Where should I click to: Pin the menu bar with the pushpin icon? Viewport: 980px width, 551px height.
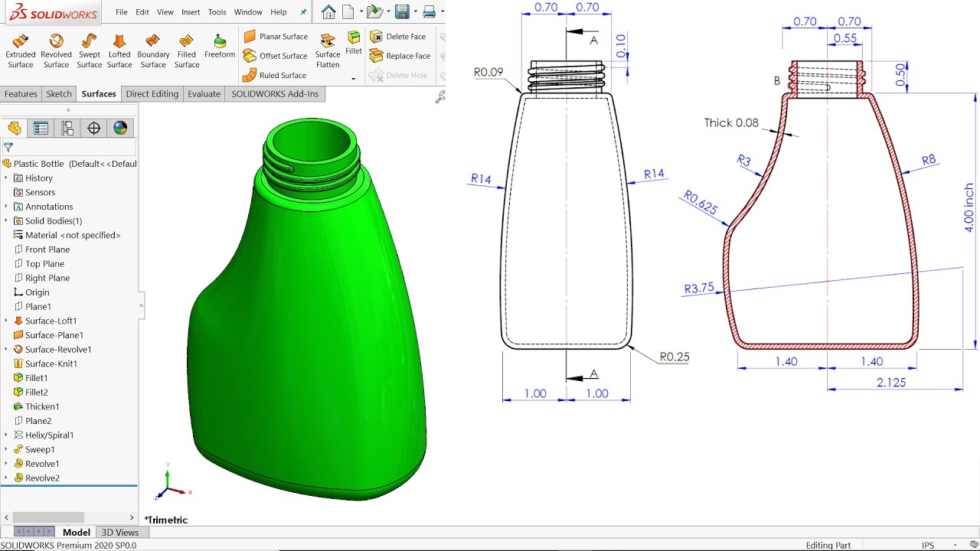[303, 12]
